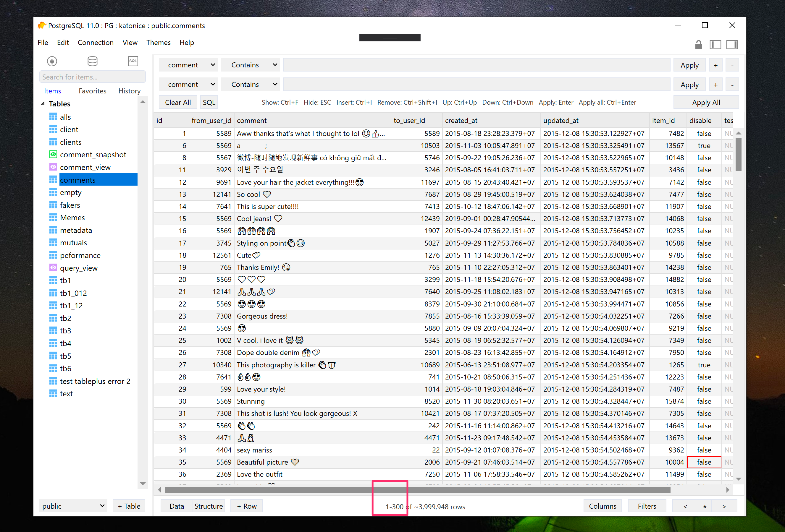This screenshot has height=532, width=785.
Task: Click the Columns button
Action: tap(602, 506)
